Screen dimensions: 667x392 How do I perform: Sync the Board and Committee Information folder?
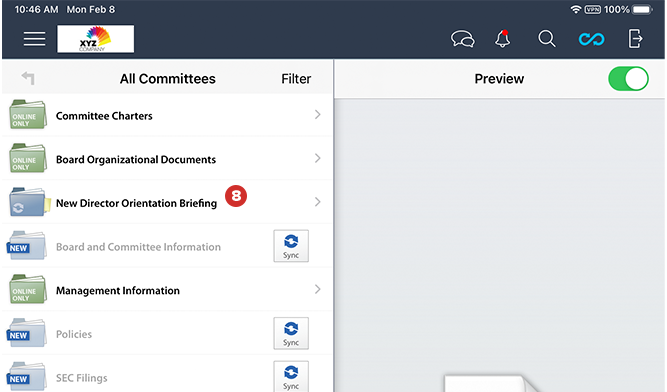[291, 246]
